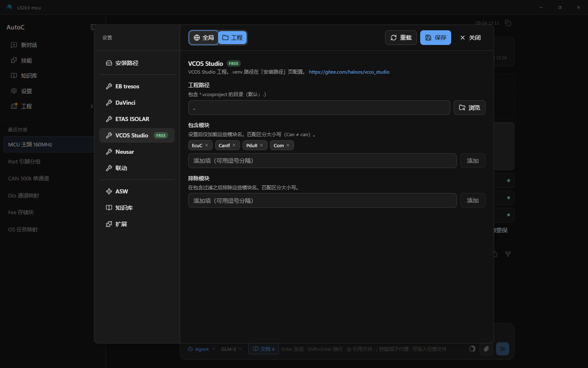The height and width of the screenshot is (368, 588).
Task: Expand the 工程 sidebar item chevron
Action: tap(91, 106)
